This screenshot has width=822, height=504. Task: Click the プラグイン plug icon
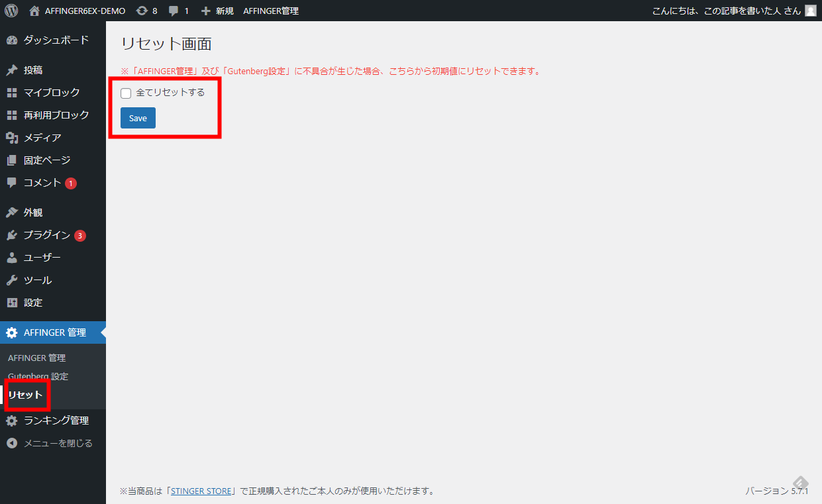click(12, 235)
